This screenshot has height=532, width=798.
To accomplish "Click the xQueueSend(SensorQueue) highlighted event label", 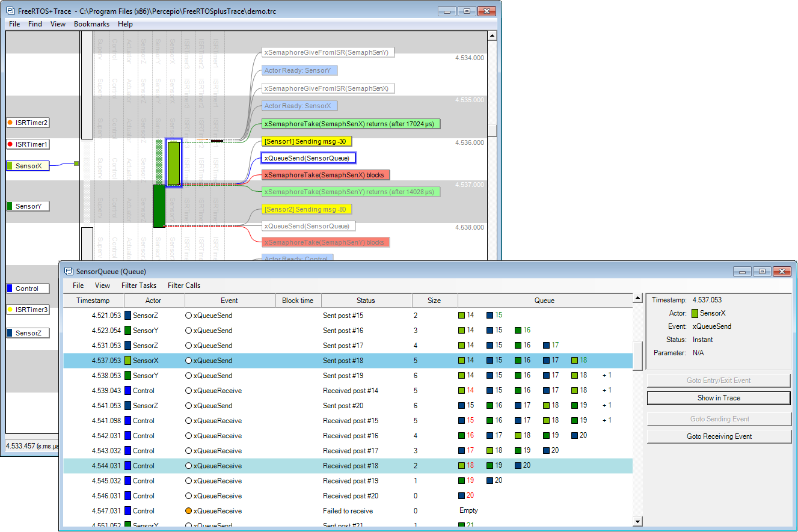I will tap(308, 158).
